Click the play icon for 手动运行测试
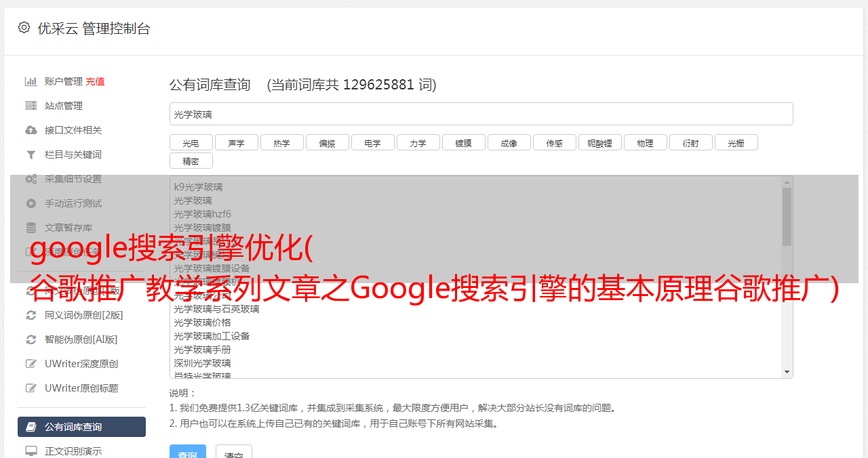This screenshot has height=458, width=868. (x=31, y=203)
